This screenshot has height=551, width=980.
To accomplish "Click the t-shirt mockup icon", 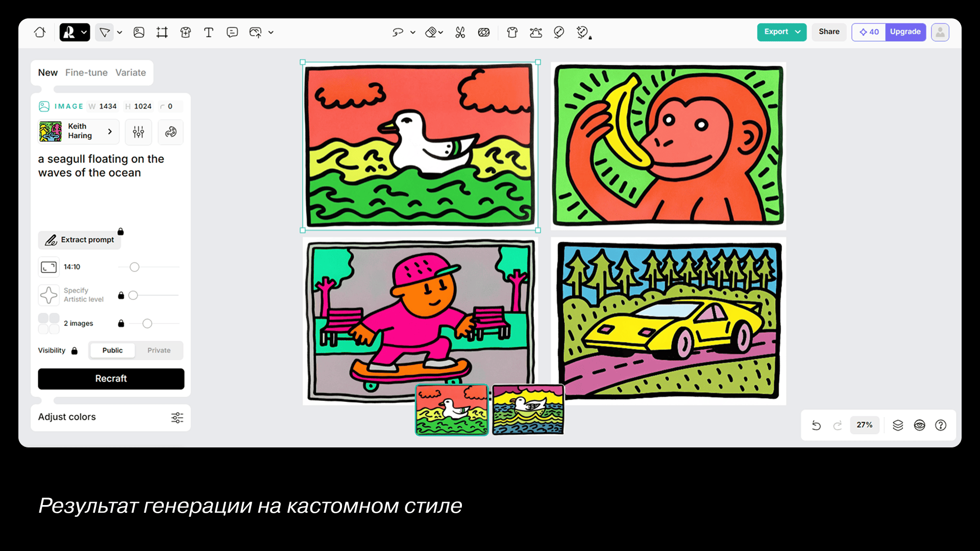I will 512,32.
